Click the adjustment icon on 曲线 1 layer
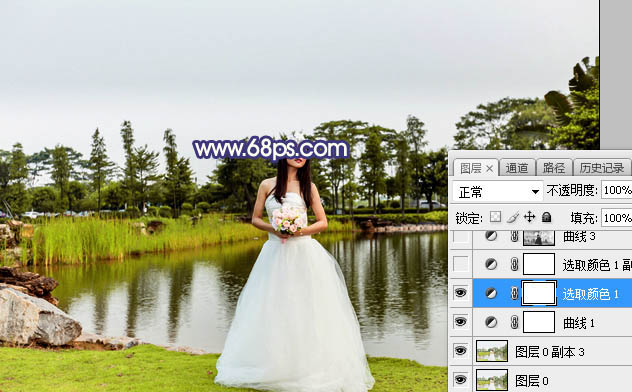 (x=491, y=322)
